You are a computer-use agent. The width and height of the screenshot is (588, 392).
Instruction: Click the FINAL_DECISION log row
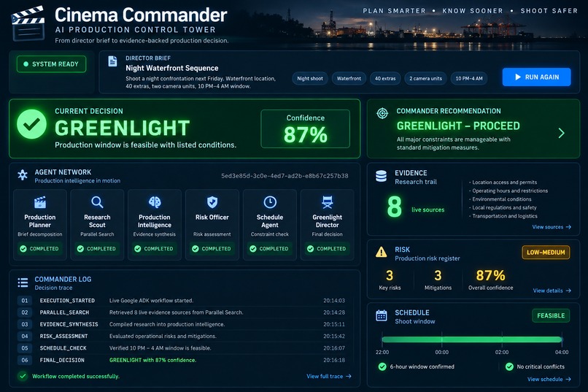coord(181,360)
